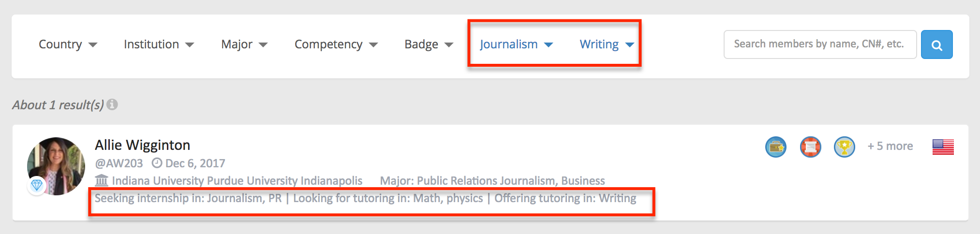The width and height of the screenshot is (980, 234).
Task: Click the clock icon next to date
Action: (x=157, y=163)
